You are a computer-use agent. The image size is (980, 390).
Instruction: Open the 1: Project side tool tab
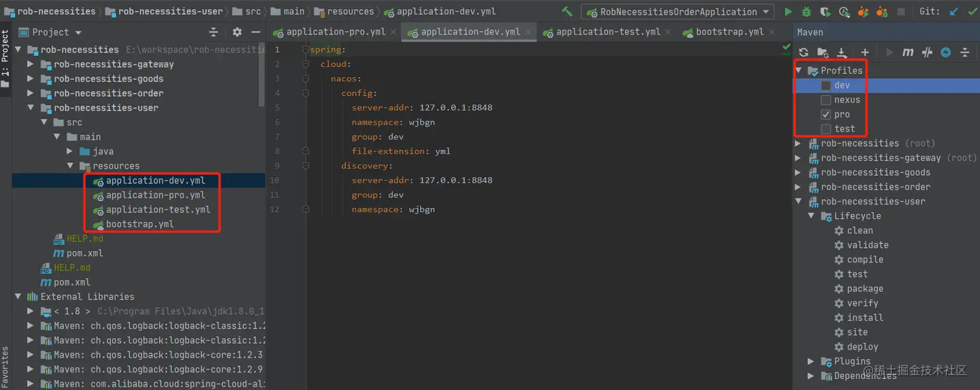click(5, 58)
